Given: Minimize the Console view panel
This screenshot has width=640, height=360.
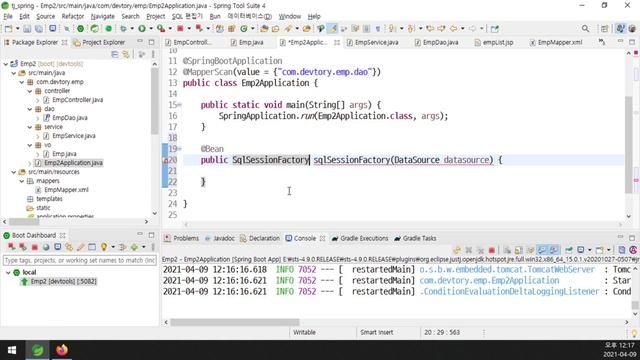Looking at the screenshot, I should point(620,238).
